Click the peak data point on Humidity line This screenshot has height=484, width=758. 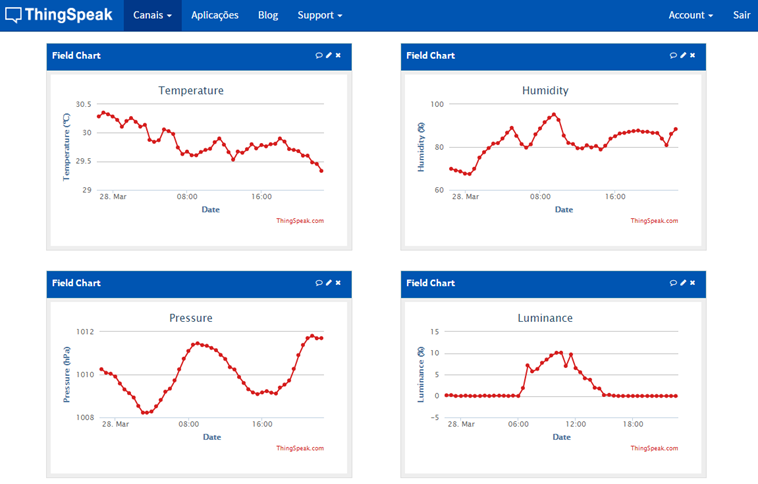[554, 115]
